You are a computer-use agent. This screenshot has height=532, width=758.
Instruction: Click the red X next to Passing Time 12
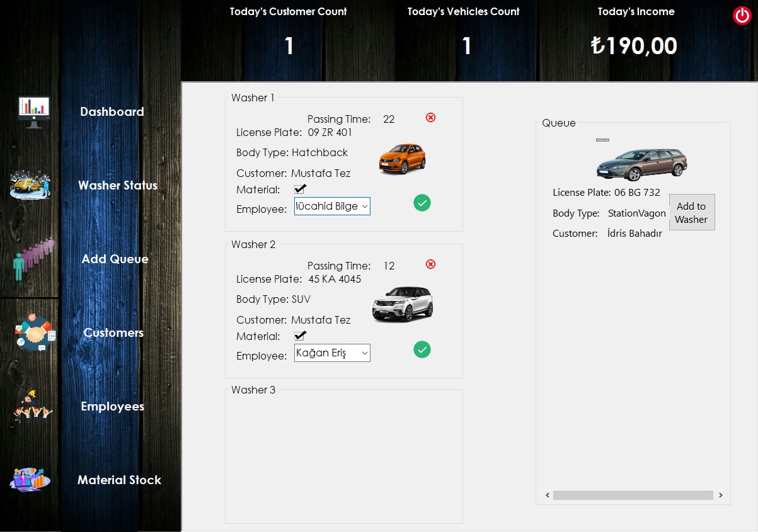[430, 264]
